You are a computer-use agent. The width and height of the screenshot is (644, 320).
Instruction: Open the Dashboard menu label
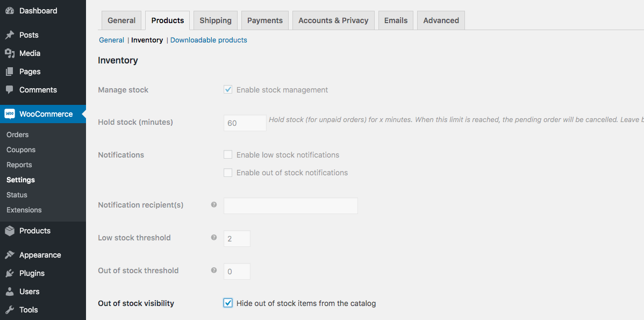click(38, 11)
